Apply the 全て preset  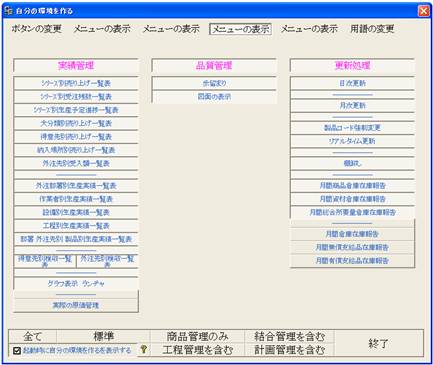tap(32, 336)
